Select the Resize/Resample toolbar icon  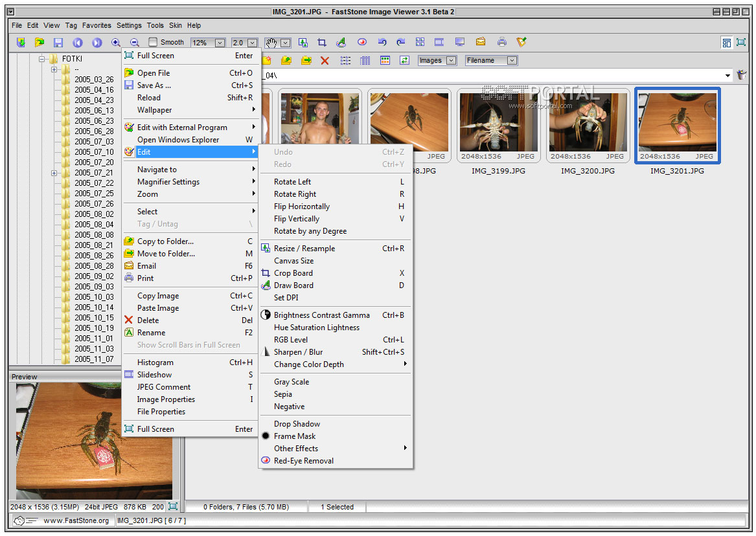[x=303, y=42]
